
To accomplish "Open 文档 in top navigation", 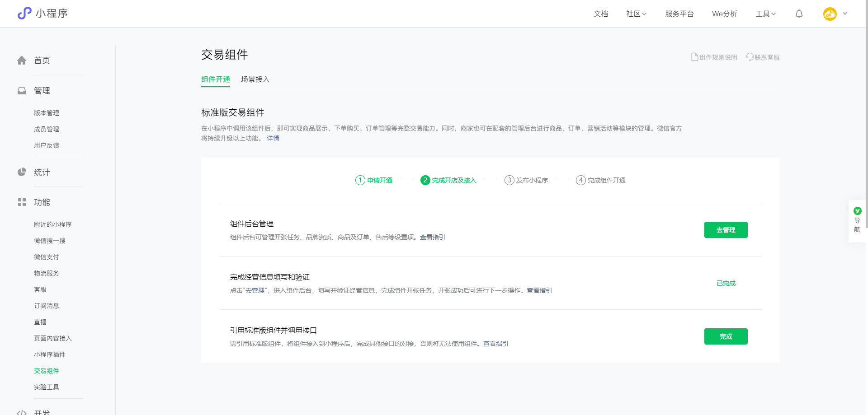I will (x=601, y=14).
